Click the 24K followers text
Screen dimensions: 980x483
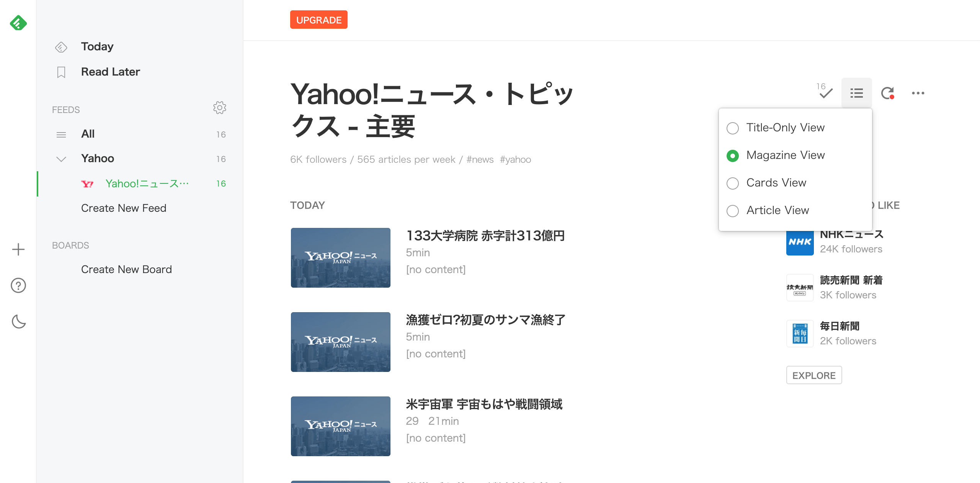click(x=851, y=249)
